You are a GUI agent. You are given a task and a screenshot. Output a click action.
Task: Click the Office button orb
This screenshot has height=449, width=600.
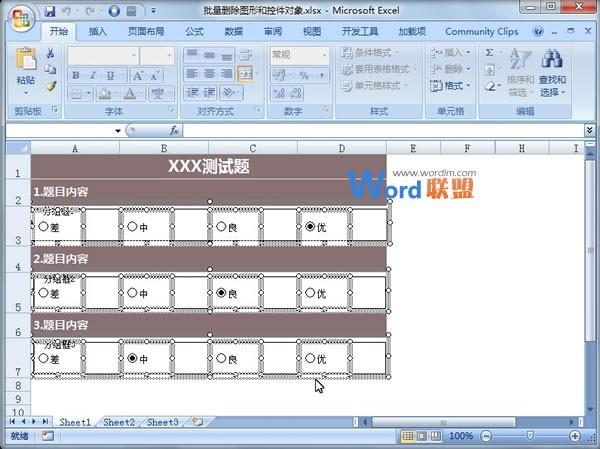[x=21, y=17]
